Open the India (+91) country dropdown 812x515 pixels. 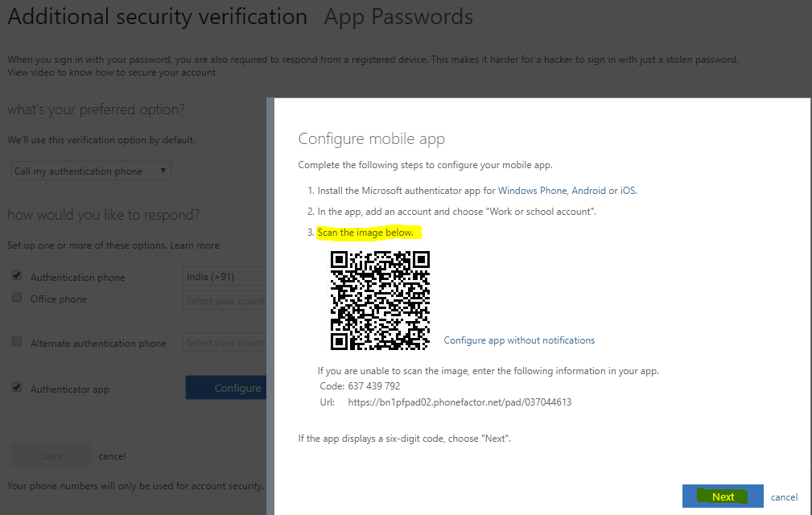225,276
